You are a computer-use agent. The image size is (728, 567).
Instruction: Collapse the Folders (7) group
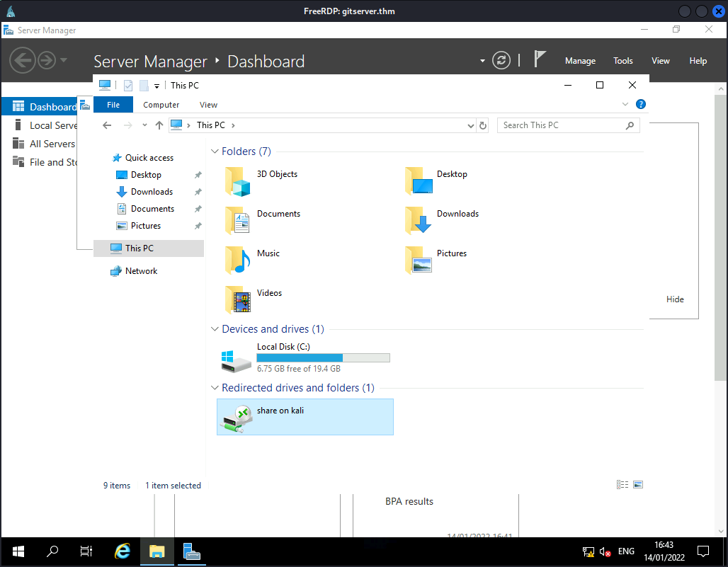click(x=215, y=151)
